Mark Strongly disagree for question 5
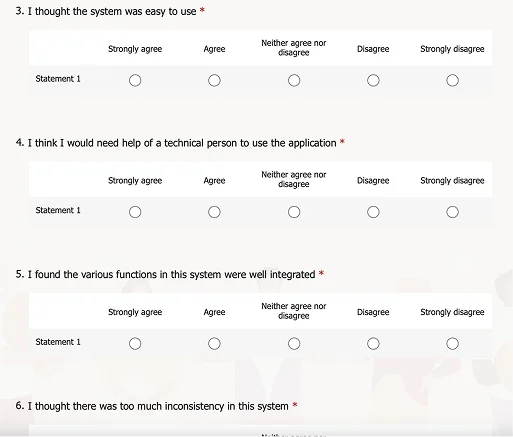The image size is (513, 437). 452,344
